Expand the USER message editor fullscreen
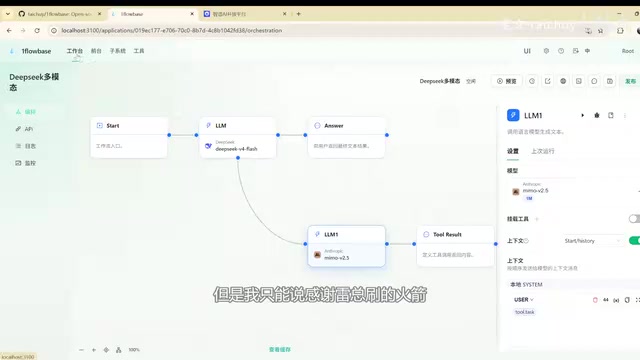640x360 pixels. coord(638,300)
